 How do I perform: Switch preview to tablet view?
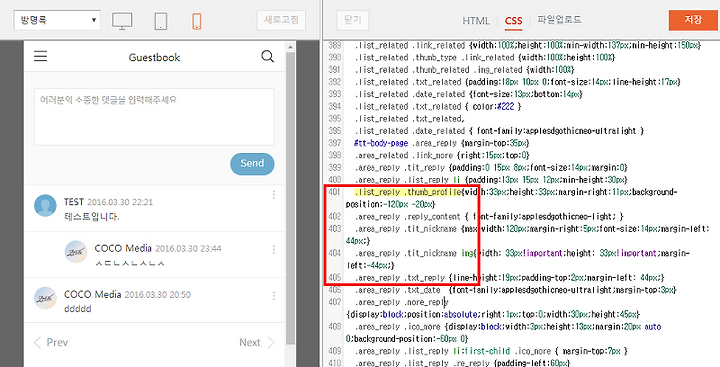coord(161,21)
